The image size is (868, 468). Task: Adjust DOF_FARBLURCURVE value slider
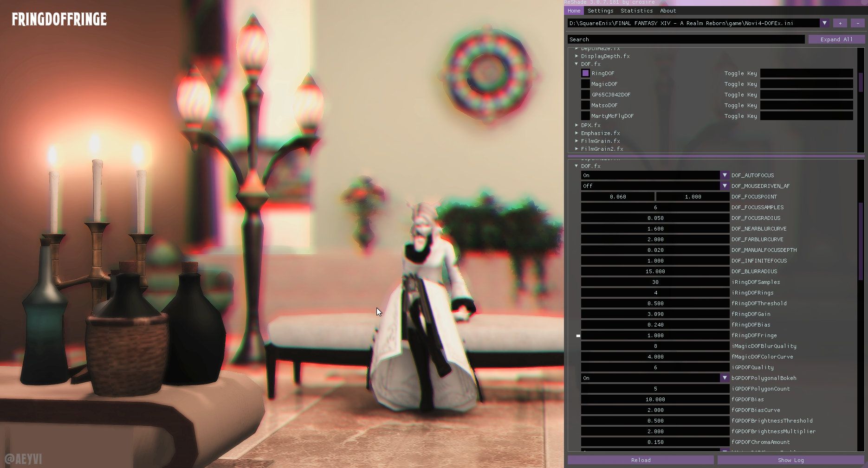coord(655,239)
